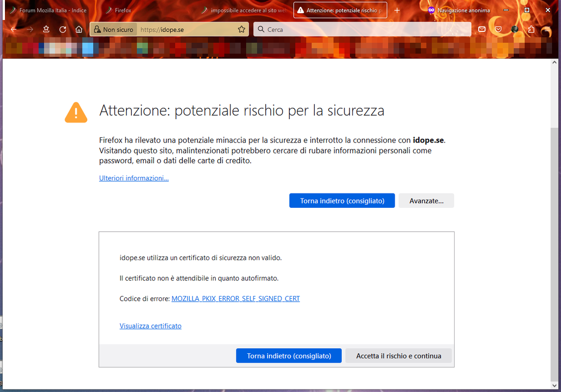Go to the home page icon
The width and height of the screenshot is (561, 392).
click(x=79, y=29)
